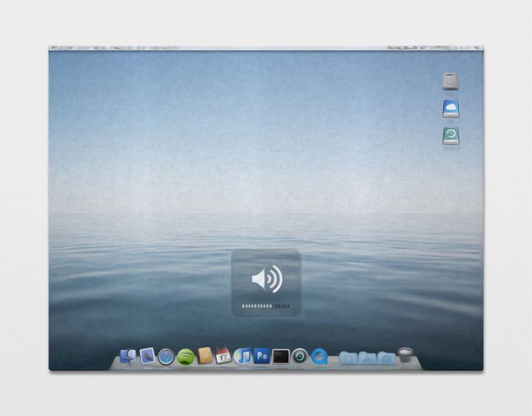532x416 pixels.
Task: Click the volume level indicator bar
Action: 266,306
